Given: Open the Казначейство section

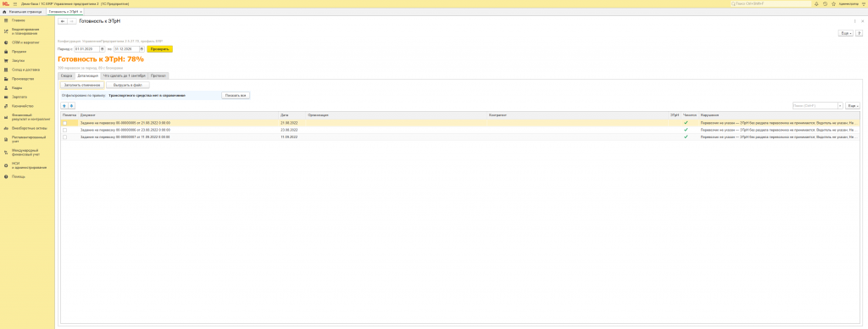Looking at the screenshot, I should click(23, 106).
